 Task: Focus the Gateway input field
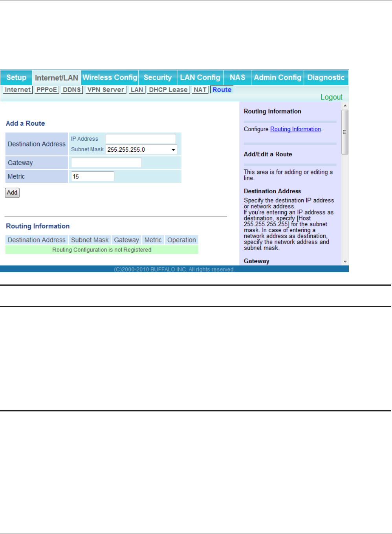click(106, 163)
